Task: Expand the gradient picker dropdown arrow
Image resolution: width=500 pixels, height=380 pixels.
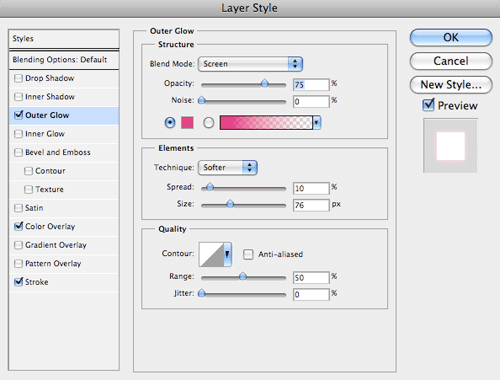Action: tap(317, 123)
